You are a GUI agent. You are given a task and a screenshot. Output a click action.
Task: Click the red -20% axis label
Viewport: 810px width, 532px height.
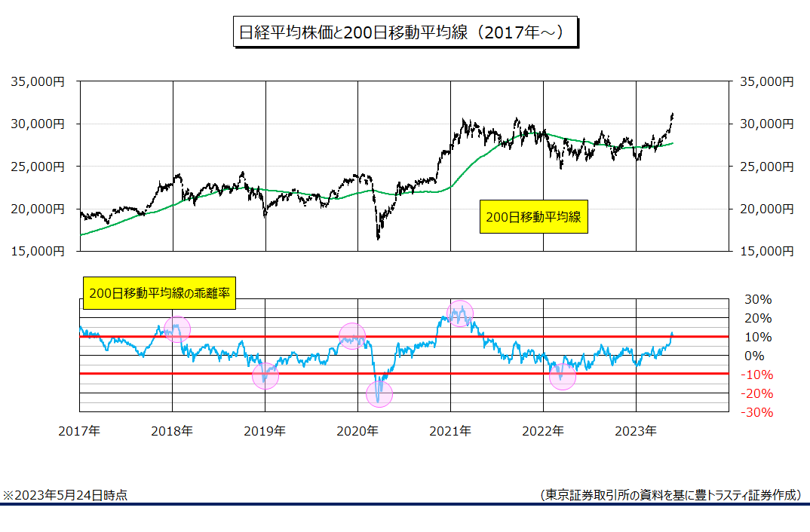click(x=756, y=393)
